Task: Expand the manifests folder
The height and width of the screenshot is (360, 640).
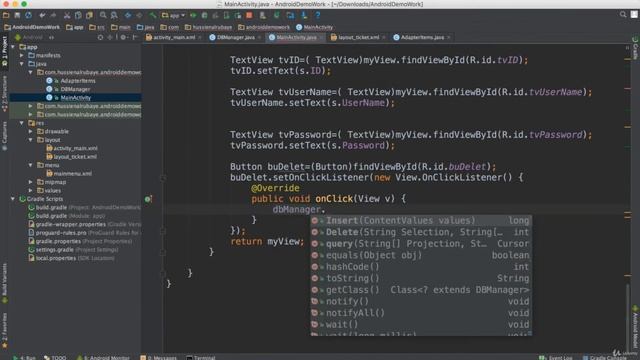Action: pyautogui.click(x=22, y=55)
